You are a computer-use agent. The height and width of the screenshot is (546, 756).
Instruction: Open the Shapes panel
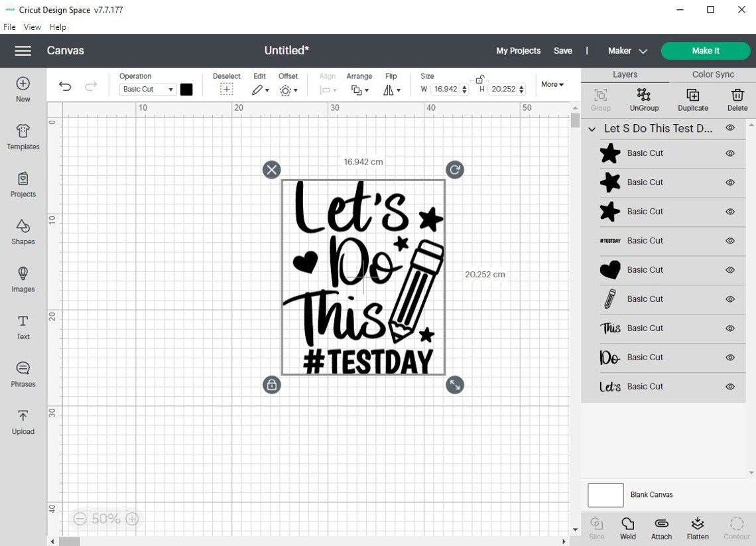23,232
